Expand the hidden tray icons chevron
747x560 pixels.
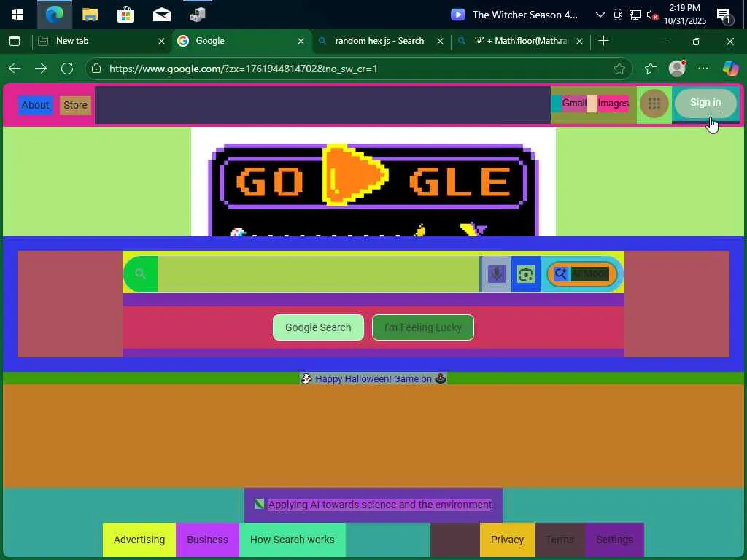click(600, 15)
